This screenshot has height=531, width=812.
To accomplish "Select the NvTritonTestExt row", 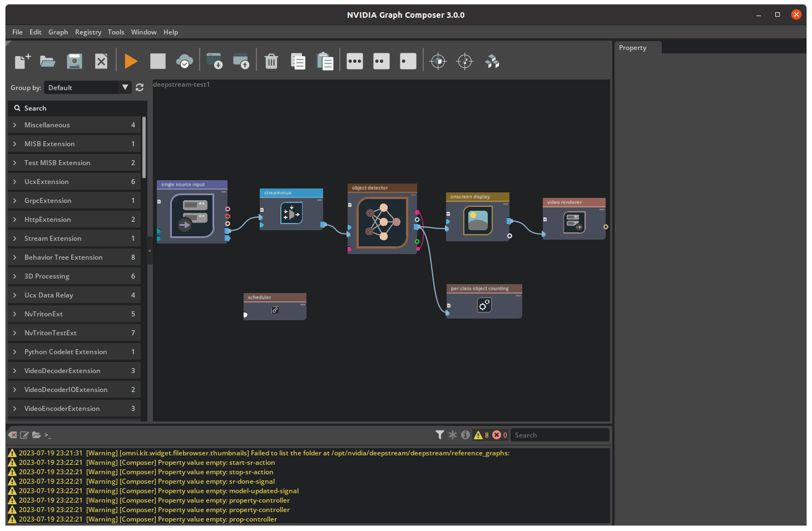I will point(75,333).
